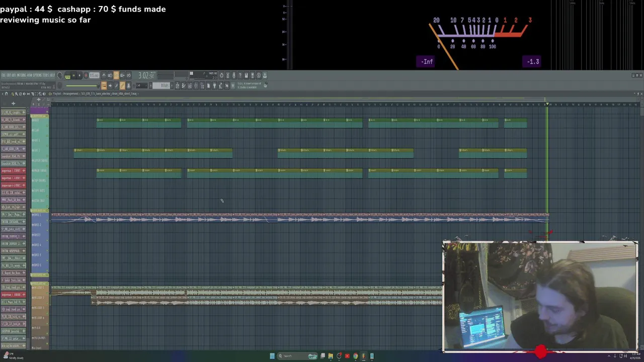Click the question mark help icon
Screen dimensions: 644x362
point(240,75)
